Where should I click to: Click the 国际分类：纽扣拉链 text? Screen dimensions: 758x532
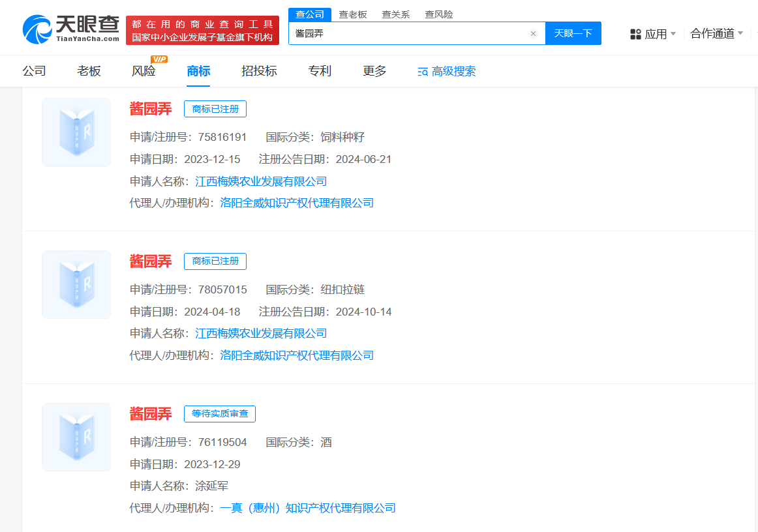point(315,289)
